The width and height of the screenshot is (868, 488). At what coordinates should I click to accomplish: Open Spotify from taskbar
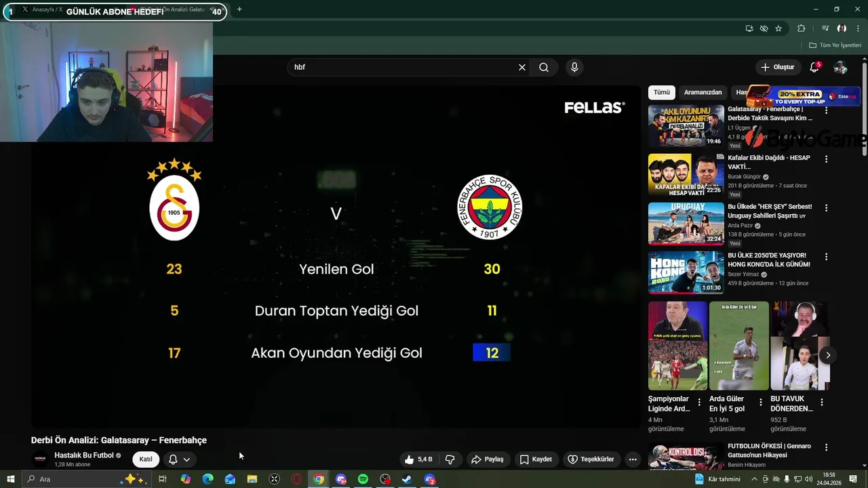[363, 479]
